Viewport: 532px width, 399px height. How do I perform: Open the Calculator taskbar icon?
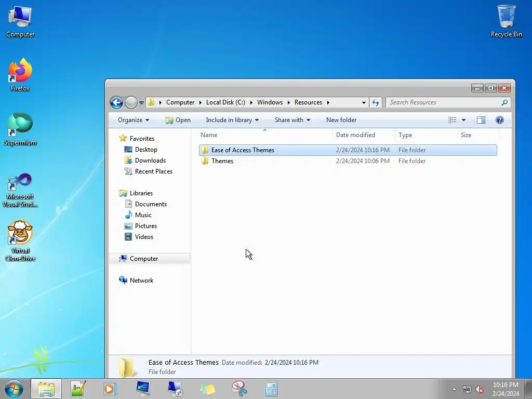coord(271,389)
